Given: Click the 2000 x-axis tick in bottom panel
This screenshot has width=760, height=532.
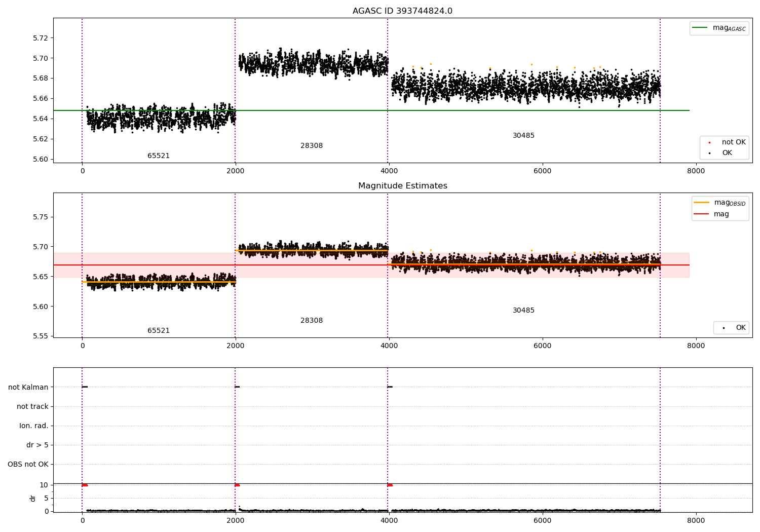Looking at the screenshot, I should pos(235,521).
